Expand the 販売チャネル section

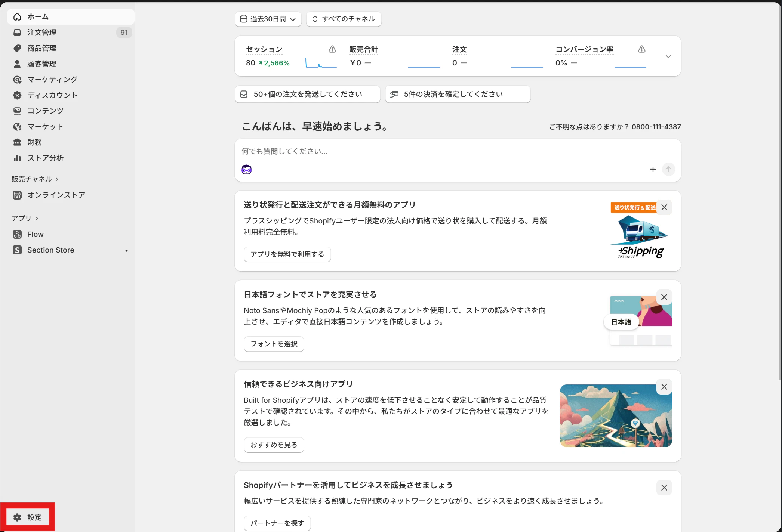[35, 179]
